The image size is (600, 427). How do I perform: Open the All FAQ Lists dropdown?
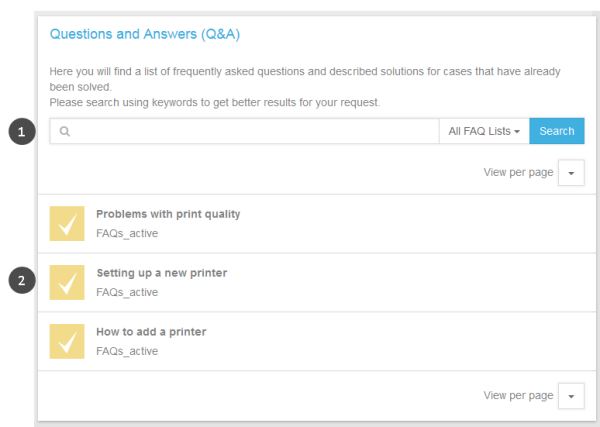pyautogui.click(x=484, y=131)
